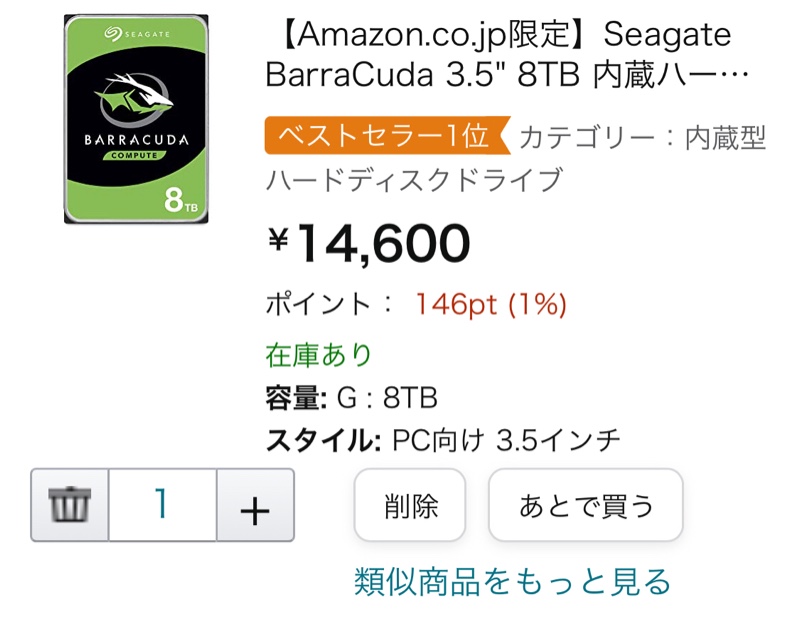Viewport: 800px width, 621px height.
Task: Select the 容量: G : 8TB option text
Action: coord(352,398)
